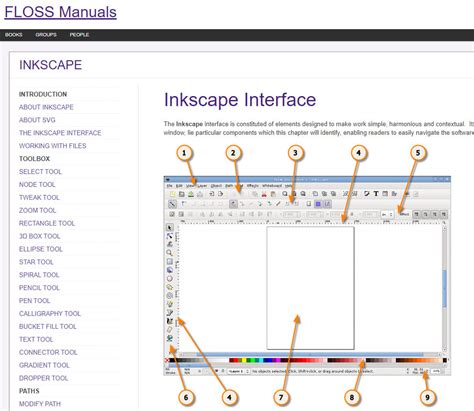Open The Inkscape Interface chapter link

click(x=60, y=133)
